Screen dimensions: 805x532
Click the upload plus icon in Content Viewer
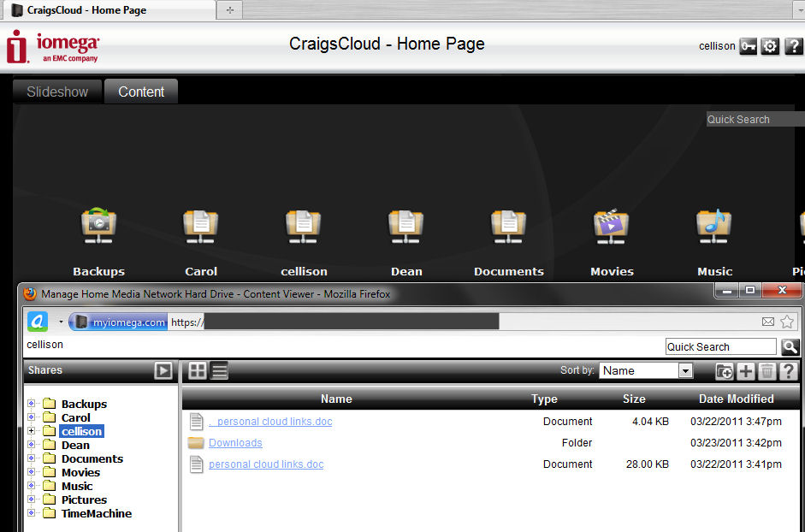(x=746, y=370)
